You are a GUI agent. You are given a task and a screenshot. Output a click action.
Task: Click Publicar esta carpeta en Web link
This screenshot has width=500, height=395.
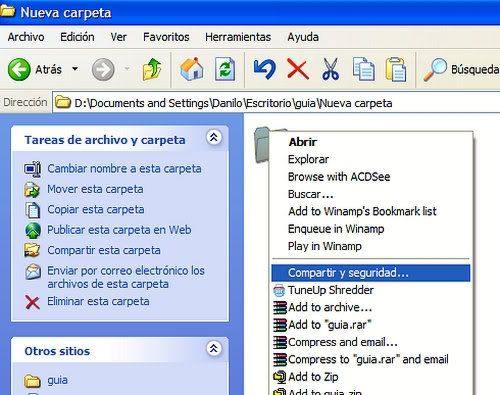pos(119,230)
